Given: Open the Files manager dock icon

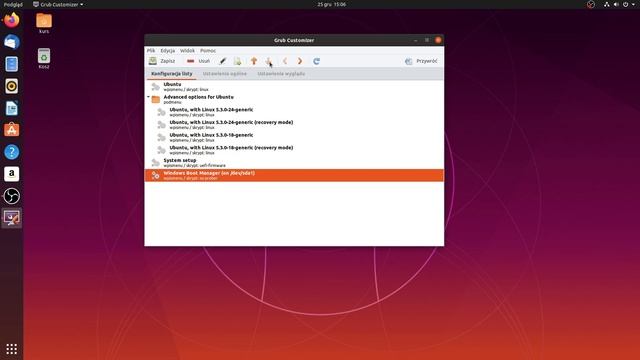Looking at the screenshot, I should [11, 64].
